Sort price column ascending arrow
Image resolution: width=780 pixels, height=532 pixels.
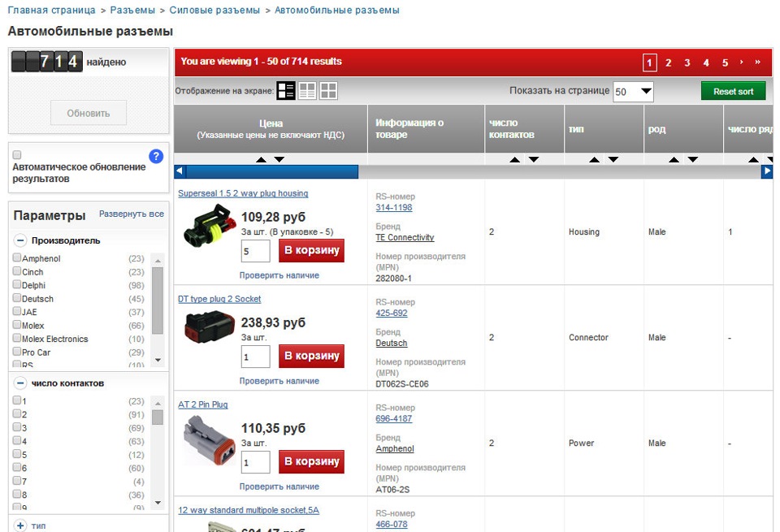[x=261, y=159]
